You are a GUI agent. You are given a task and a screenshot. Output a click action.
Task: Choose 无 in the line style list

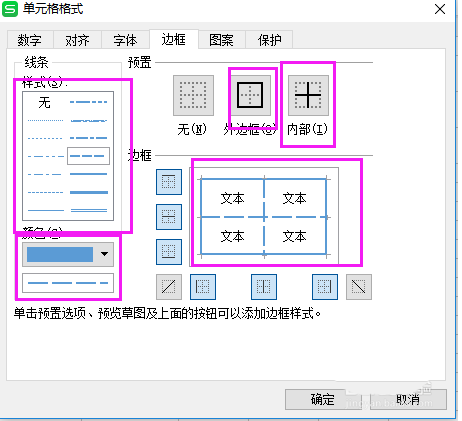click(x=44, y=102)
